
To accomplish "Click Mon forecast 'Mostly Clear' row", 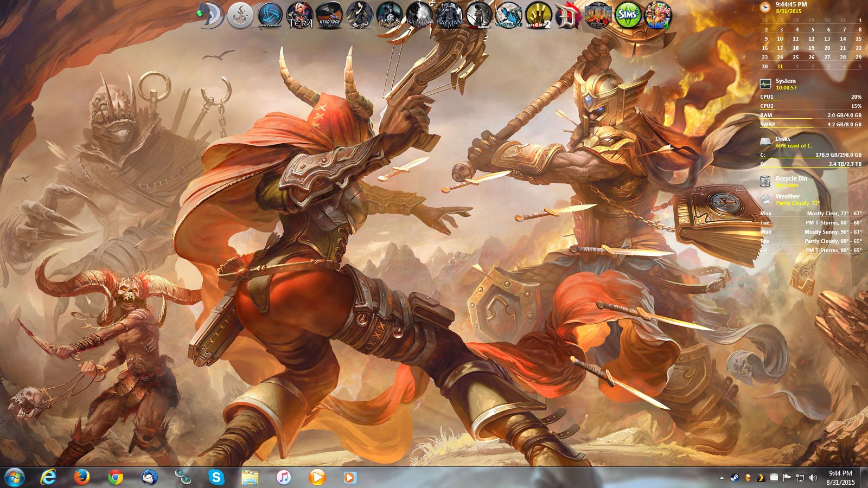I will (810, 214).
